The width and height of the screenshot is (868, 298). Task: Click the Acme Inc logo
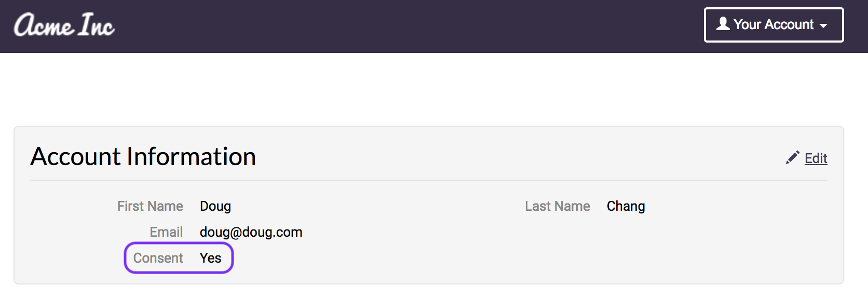64,25
